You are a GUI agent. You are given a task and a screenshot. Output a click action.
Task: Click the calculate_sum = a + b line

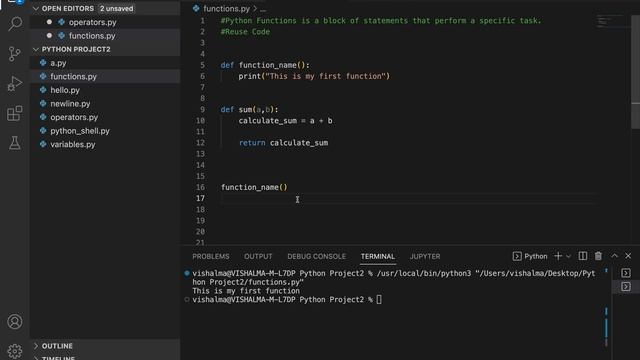pyautogui.click(x=285, y=121)
